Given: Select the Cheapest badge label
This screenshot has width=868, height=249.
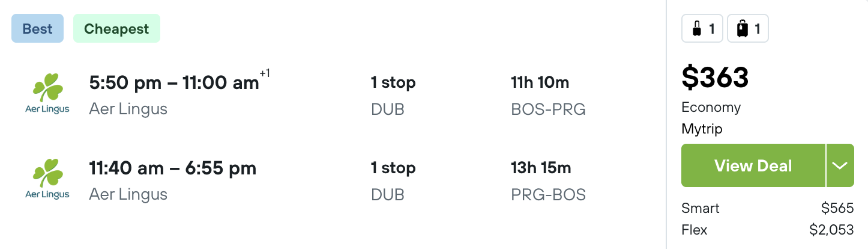Looking at the screenshot, I should tap(116, 29).
